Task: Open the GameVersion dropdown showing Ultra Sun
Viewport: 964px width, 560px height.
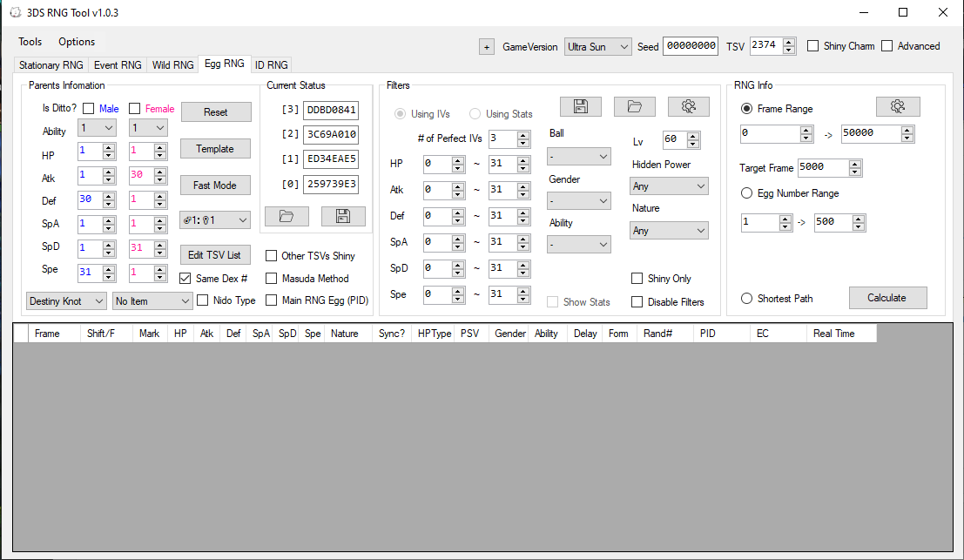Action: click(597, 47)
